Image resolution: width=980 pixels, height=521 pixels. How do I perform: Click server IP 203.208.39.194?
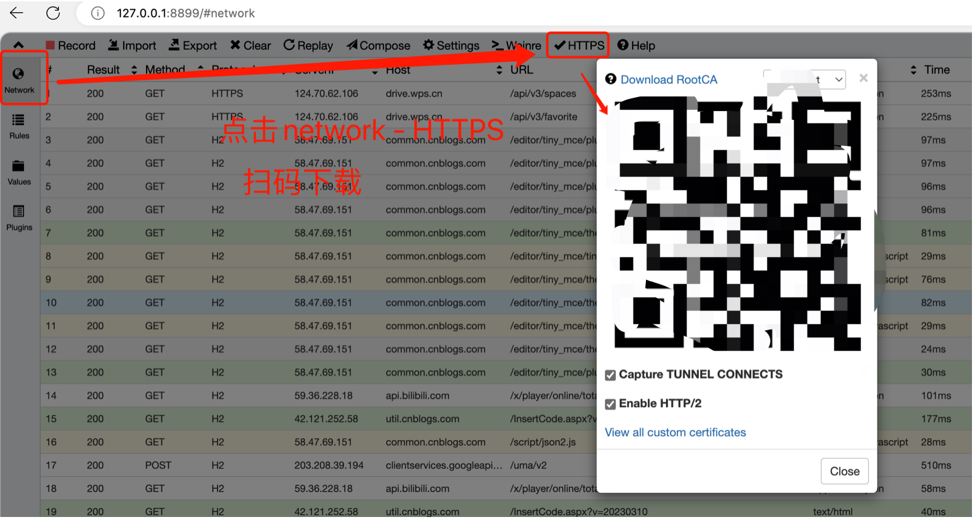pos(329,465)
